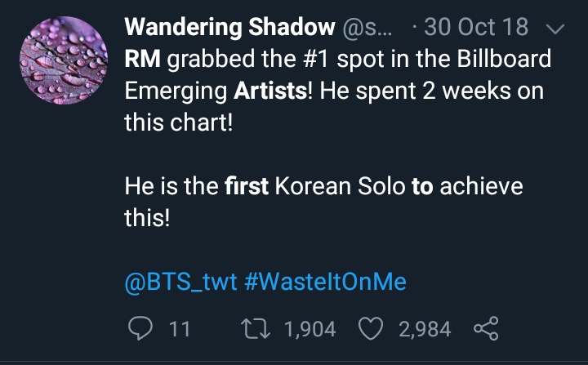The width and height of the screenshot is (588, 365).
Task: Expand the tweet options chevron menu
Action: (x=555, y=29)
